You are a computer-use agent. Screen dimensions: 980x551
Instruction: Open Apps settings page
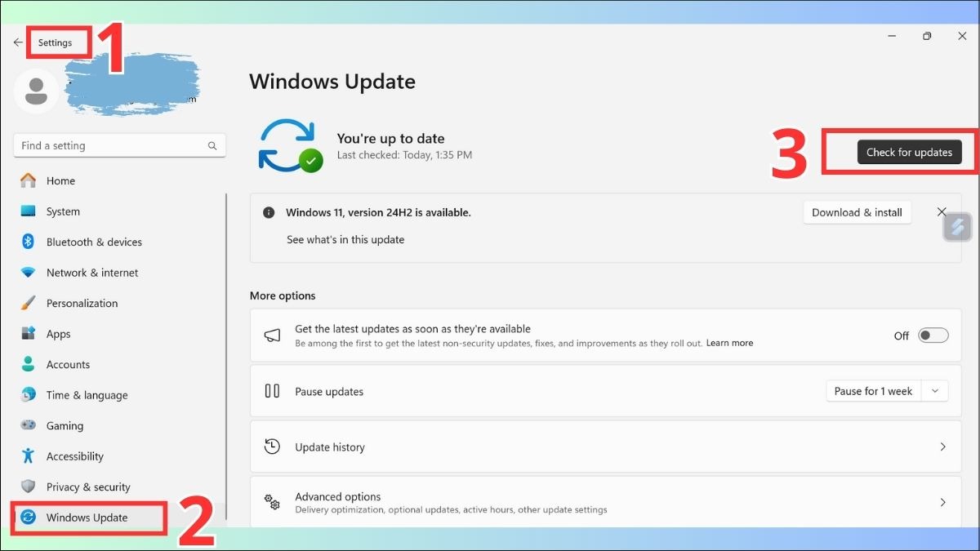(119, 334)
